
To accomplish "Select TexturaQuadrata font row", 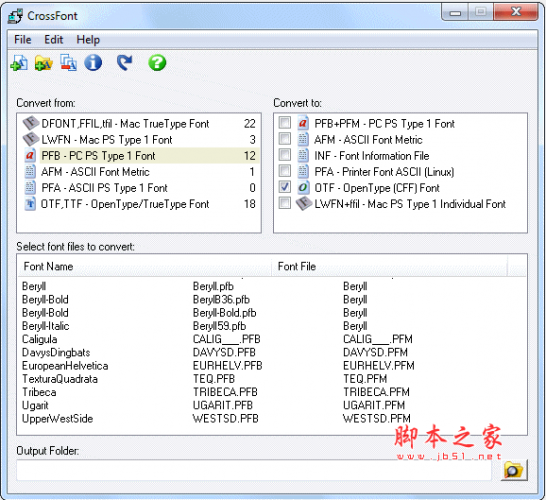I will coord(272,379).
